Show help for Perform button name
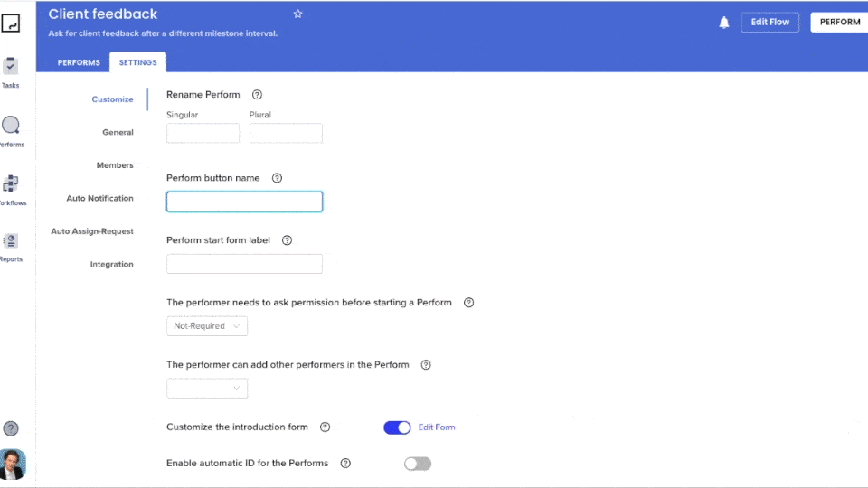Image resolution: width=868 pixels, height=488 pixels. pyautogui.click(x=277, y=178)
